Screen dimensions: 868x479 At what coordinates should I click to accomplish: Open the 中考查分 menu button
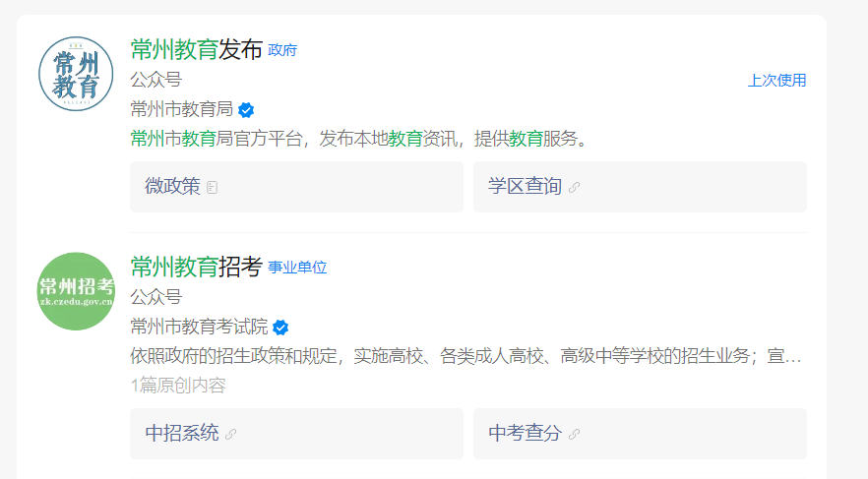(640, 434)
